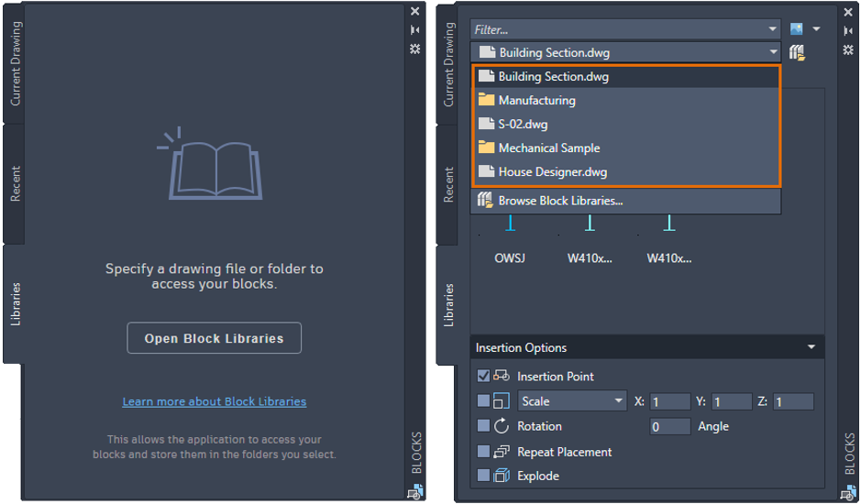Select the rightmost W410x... block thumbnail
This screenshot has width=861, height=504.
(x=668, y=240)
